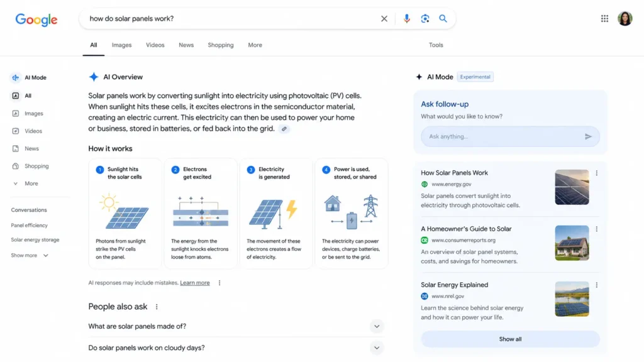644x362 pixels.
Task: Open News in the left sidebar
Action: click(x=25, y=148)
